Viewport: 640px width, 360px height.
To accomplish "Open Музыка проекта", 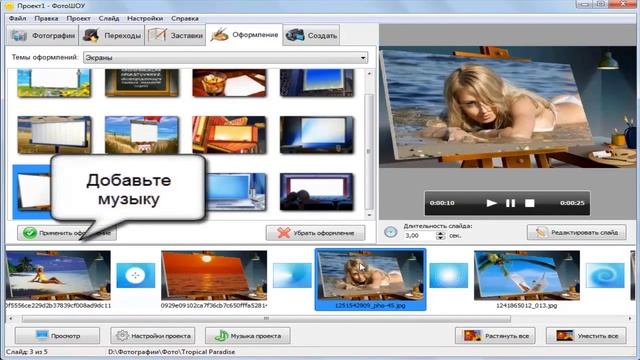I will coord(248,336).
